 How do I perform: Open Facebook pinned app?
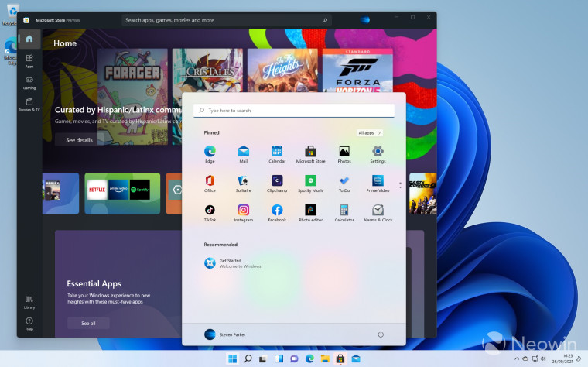277,213
